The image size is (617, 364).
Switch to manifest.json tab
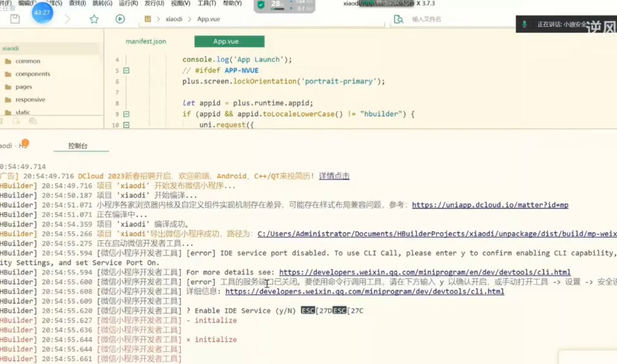coord(146,41)
